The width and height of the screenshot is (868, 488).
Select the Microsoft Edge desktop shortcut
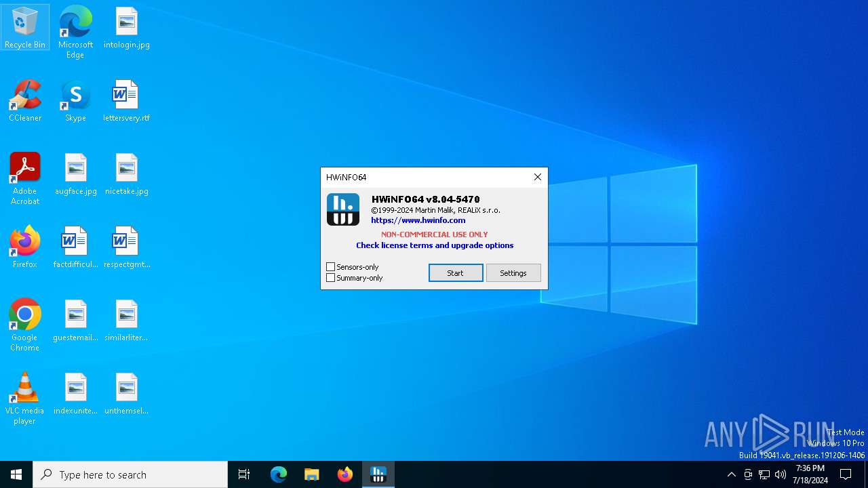point(75,32)
